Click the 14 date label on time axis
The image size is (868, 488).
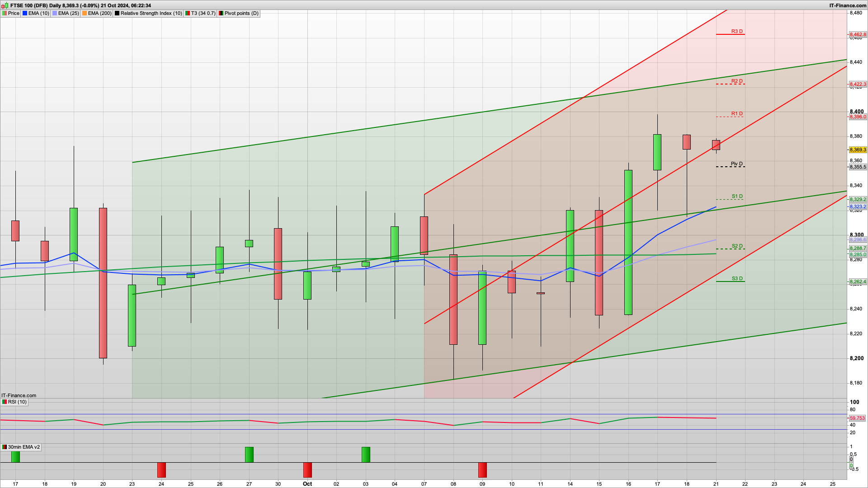pyautogui.click(x=570, y=484)
